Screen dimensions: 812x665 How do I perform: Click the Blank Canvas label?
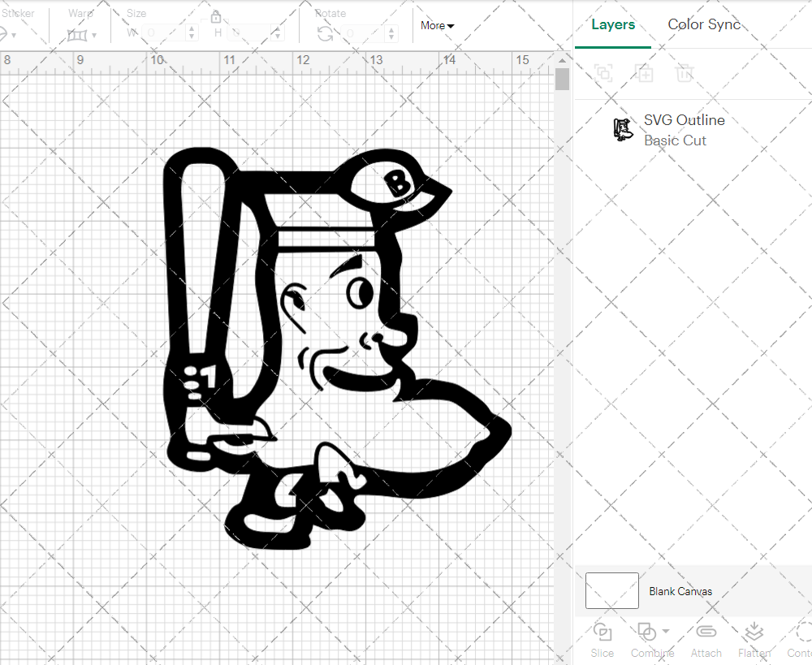[x=680, y=591]
